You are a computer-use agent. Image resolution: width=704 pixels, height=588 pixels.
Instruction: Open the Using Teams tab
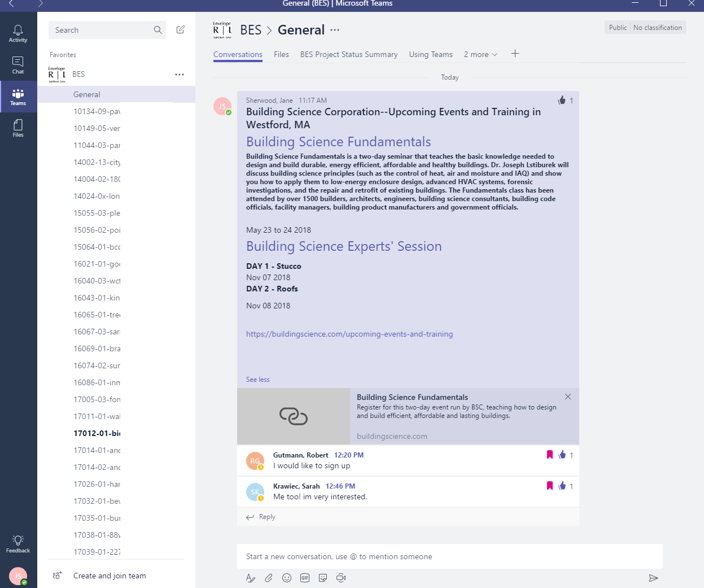pos(431,55)
